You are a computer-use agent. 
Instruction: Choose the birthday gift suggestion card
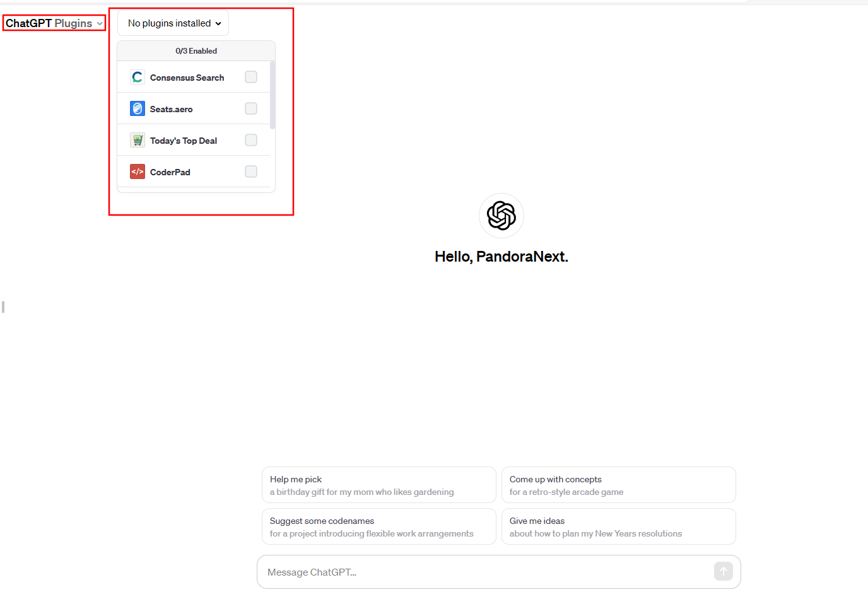point(379,485)
